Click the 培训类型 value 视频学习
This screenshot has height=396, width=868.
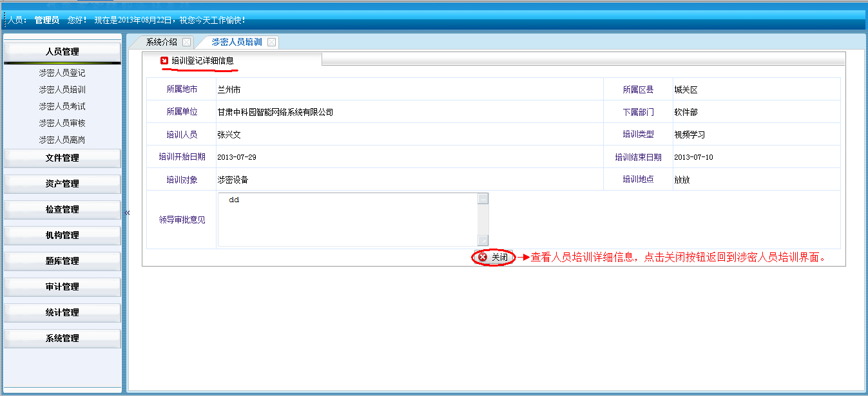[690, 135]
